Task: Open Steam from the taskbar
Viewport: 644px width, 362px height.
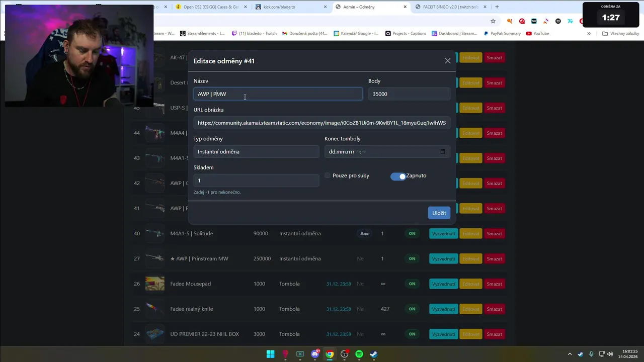Action: [x=374, y=354]
